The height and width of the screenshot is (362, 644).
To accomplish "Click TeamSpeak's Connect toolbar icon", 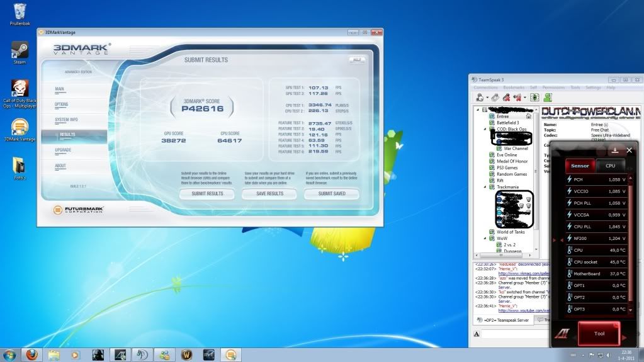I will point(479,98).
